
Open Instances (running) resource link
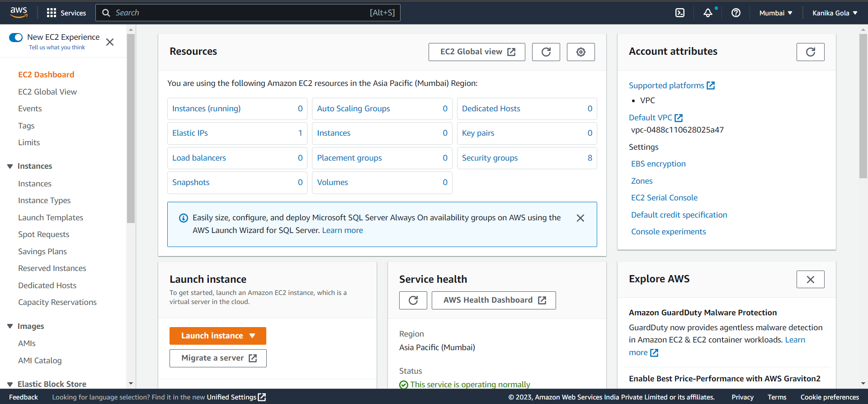(x=206, y=109)
